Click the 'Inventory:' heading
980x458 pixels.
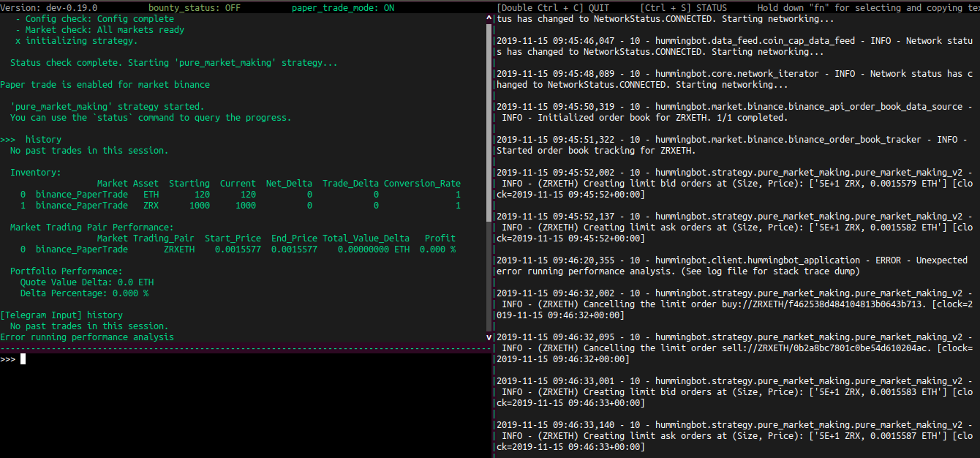36,173
